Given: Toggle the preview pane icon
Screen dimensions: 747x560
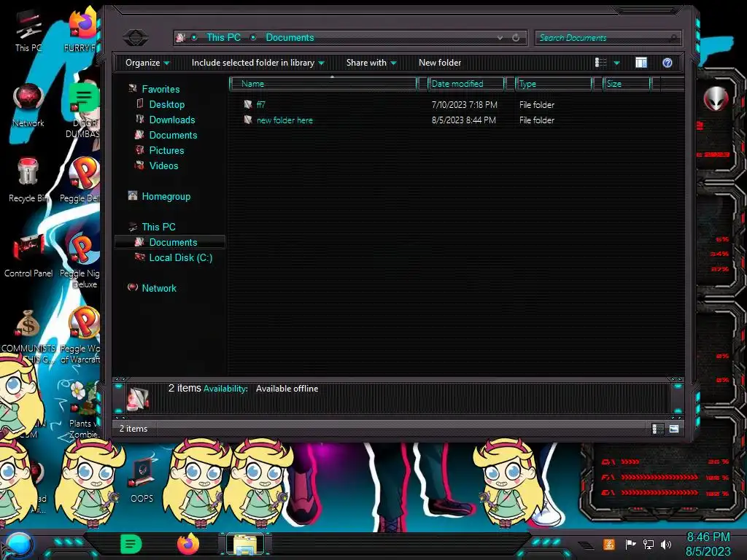Looking at the screenshot, I should [641, 63].
